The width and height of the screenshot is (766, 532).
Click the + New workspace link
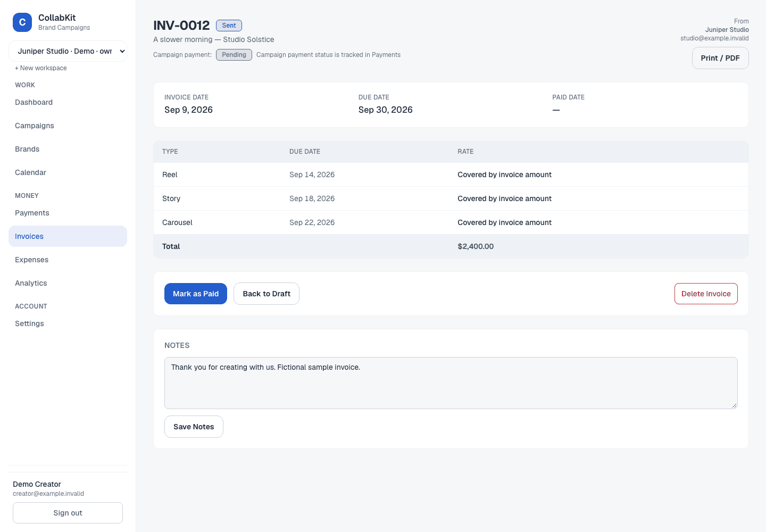[41, 68]
